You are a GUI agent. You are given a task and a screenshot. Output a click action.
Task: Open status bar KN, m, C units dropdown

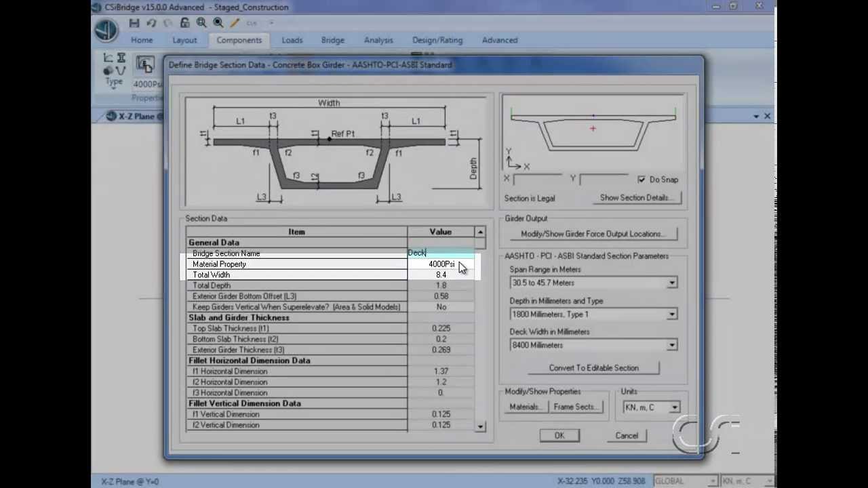click(x=768, y=481)
